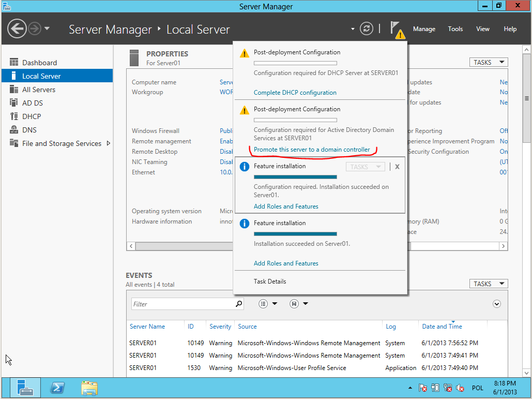The image size is (532, 399).
Task: Click Add Roles and Features under Installation succeeded
Action: (x=286, y=263)
